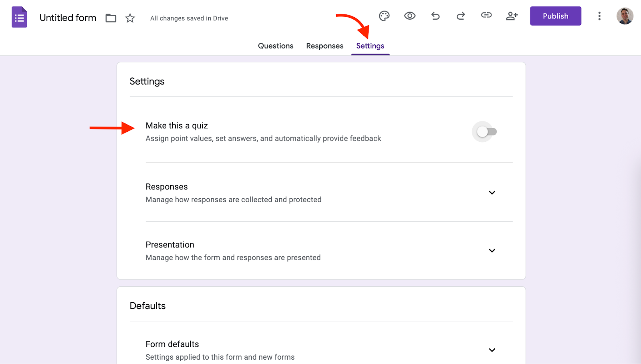This screenshot has height=364, width=641.
Task: Move form to folder icon
Action: [x=111, y=18]
